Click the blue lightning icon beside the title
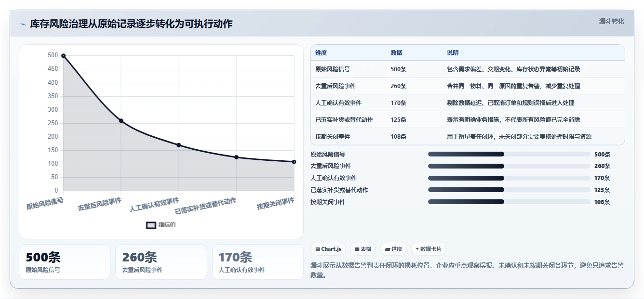This screenshot has height=299, width=644. tap(23, 24)
